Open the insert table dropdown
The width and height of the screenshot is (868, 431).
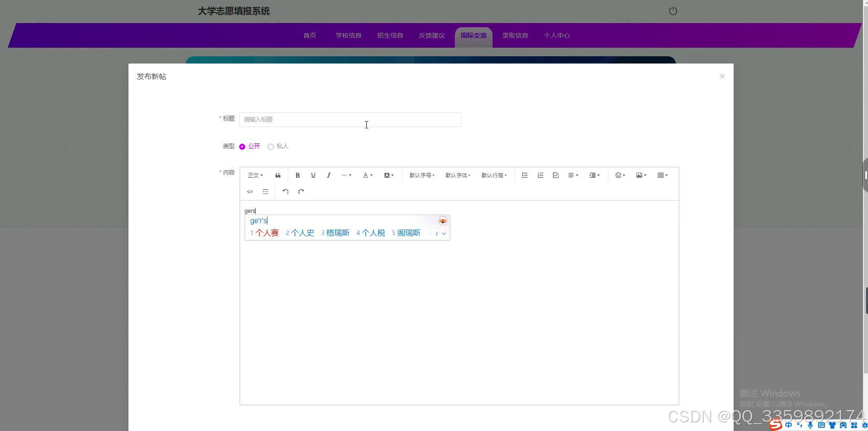point(663,175)
